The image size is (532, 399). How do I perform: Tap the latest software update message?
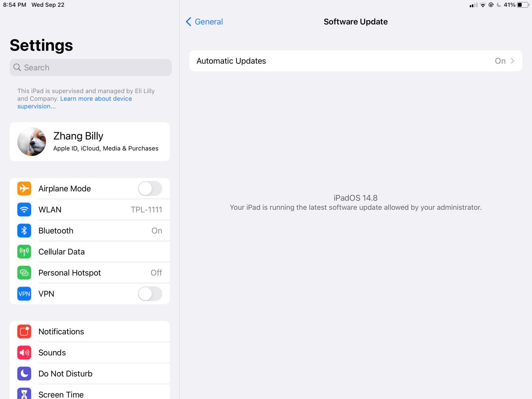click(x=356, y=208)
